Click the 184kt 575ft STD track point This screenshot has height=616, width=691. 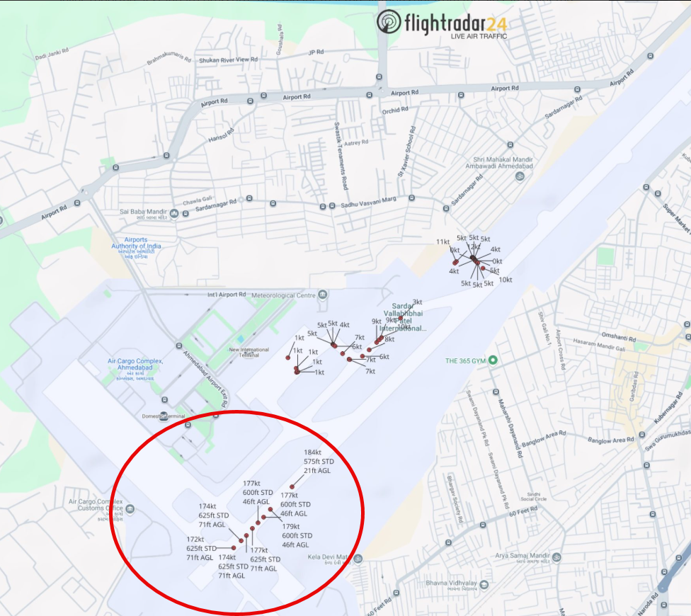292,487
